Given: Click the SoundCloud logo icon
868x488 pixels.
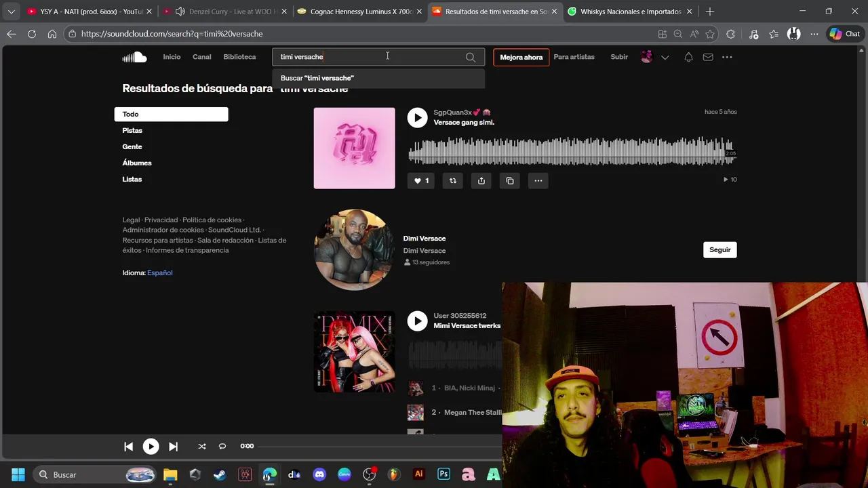Looking at the screenshot, I should coord(134,57).
